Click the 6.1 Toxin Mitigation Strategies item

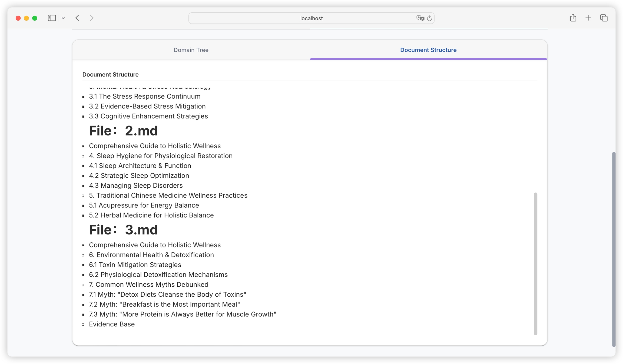pyautogui.click(x=135, y=265)
